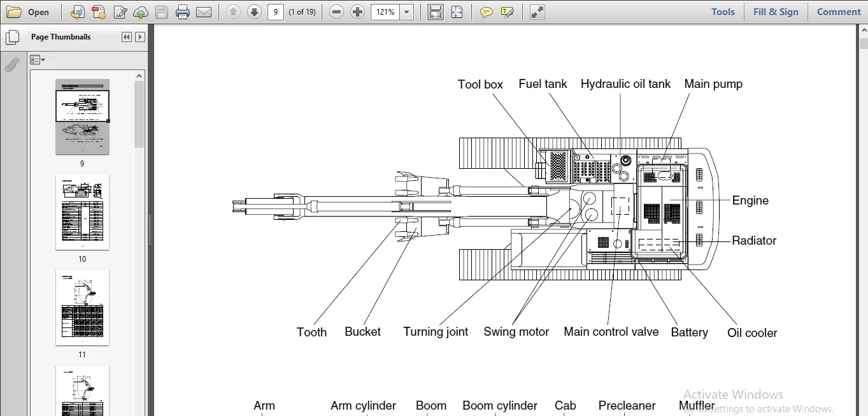The height and width of the screenshot is (416, 868).
Task: Click the 'Arm cylinder' label
Action: [x=363, y=406]
